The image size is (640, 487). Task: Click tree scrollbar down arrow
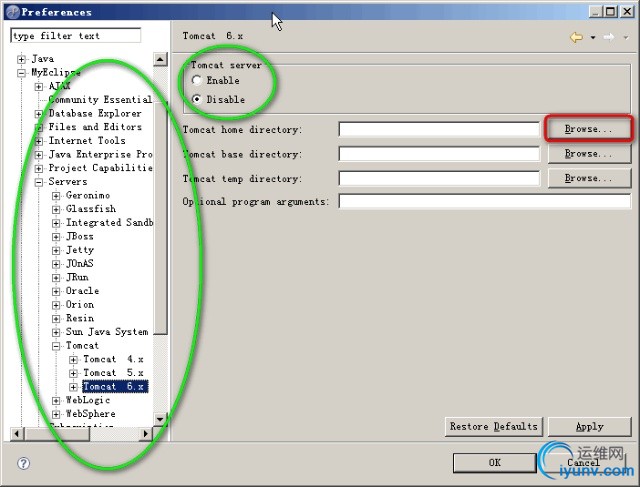pos(160,419)
